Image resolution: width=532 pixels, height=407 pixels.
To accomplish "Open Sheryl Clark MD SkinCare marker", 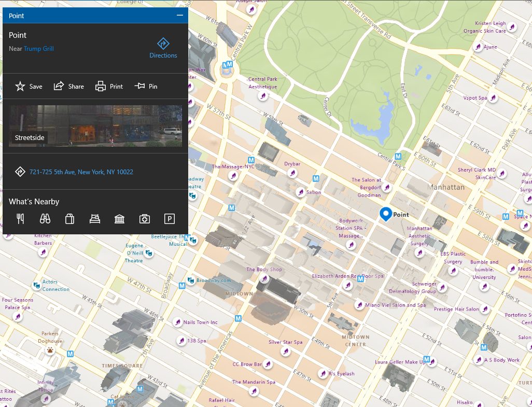I will click(502, 174).
